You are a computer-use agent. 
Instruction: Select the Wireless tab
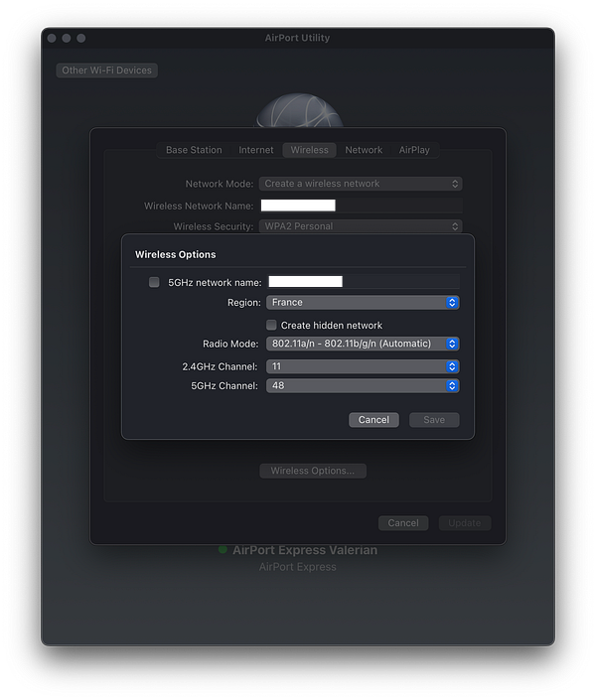[x=310, y=150]
